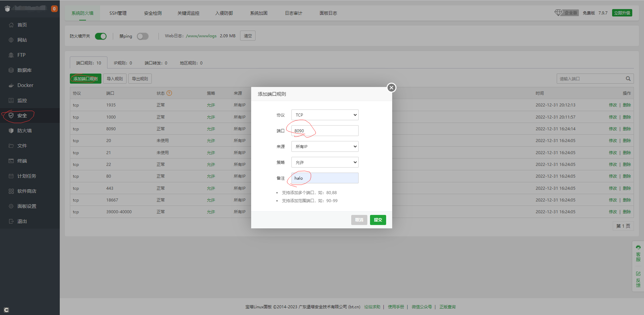Turn off the firewall switch

coord(101,36)
